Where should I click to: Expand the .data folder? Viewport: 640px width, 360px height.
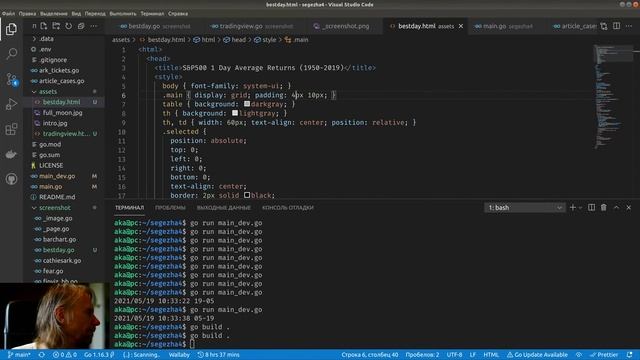(34, 39)
